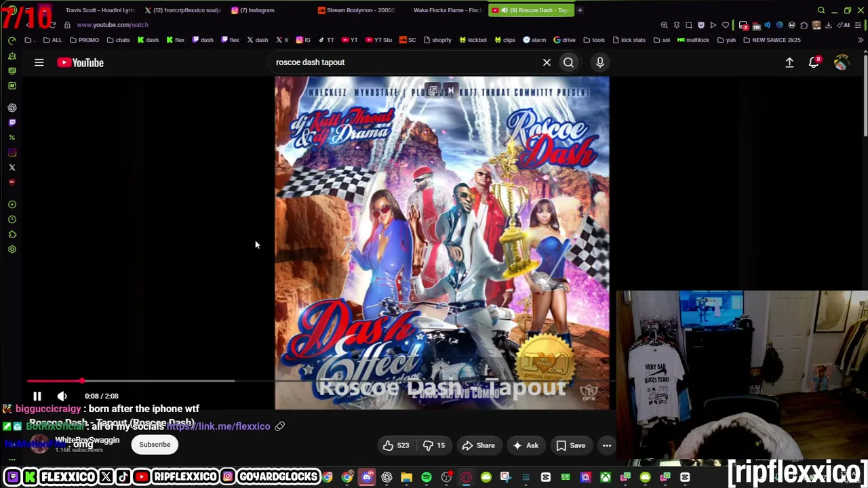Click the video thumbnail artwork

pos(441,243)
